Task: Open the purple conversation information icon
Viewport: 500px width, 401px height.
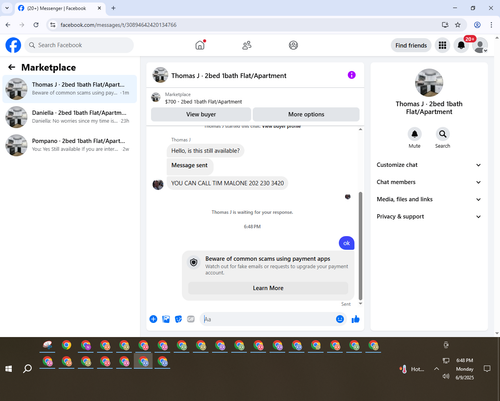Action: point(352,75)
